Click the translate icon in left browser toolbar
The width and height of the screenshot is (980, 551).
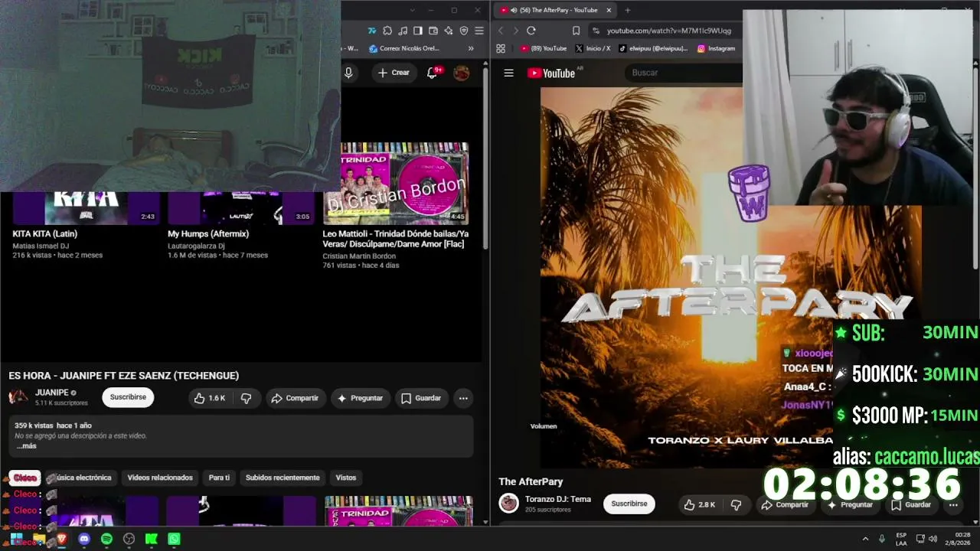[372, 31]
